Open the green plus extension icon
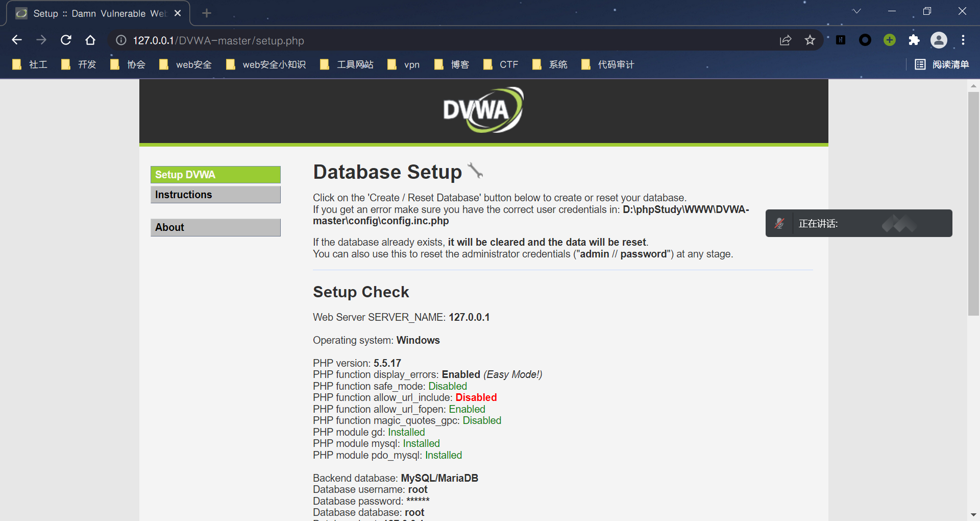Viewport: 980px width, 521px height. (890, 40)
